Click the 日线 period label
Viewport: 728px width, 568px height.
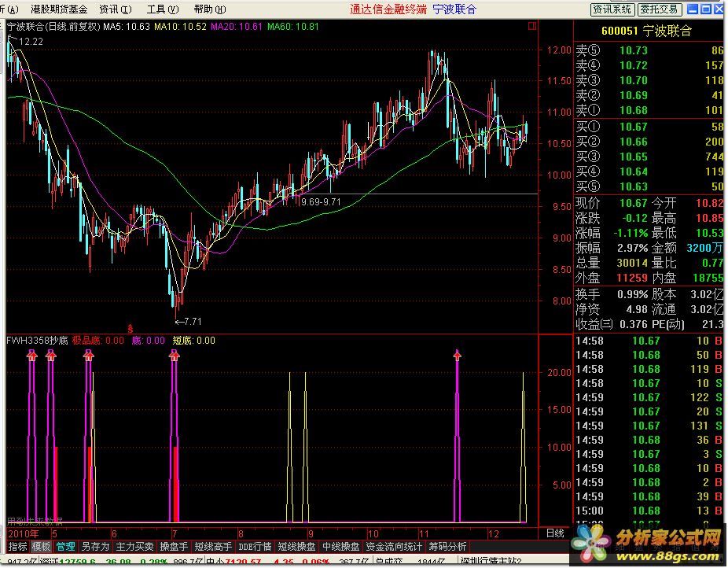(555, 533)
